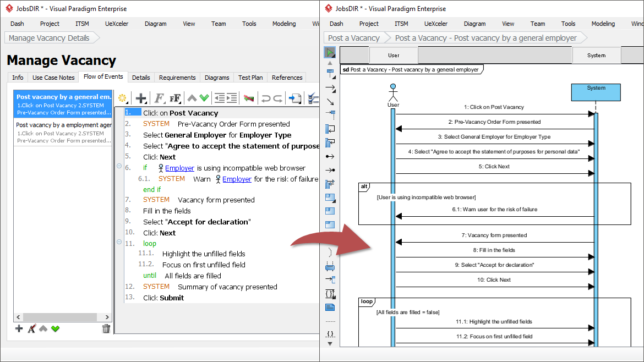The width and height of the screenshot is (644, 362).
Task: Redo last flow of events edit
Action: click(x=278, y=98)
